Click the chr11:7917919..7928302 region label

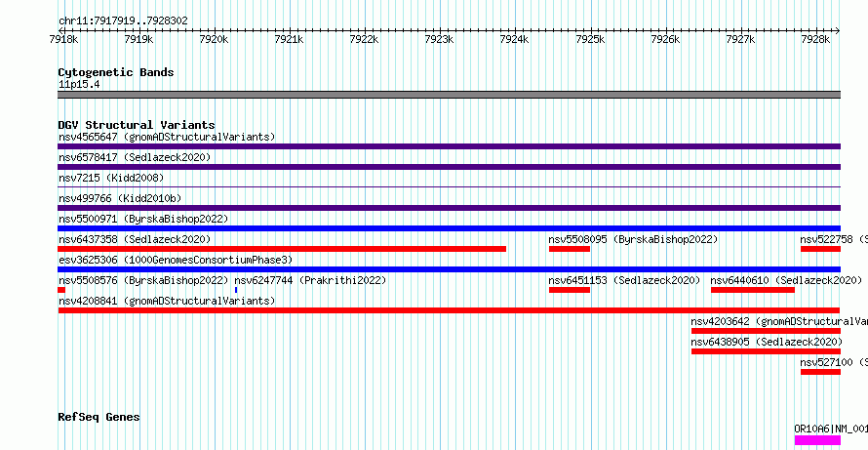123,21
